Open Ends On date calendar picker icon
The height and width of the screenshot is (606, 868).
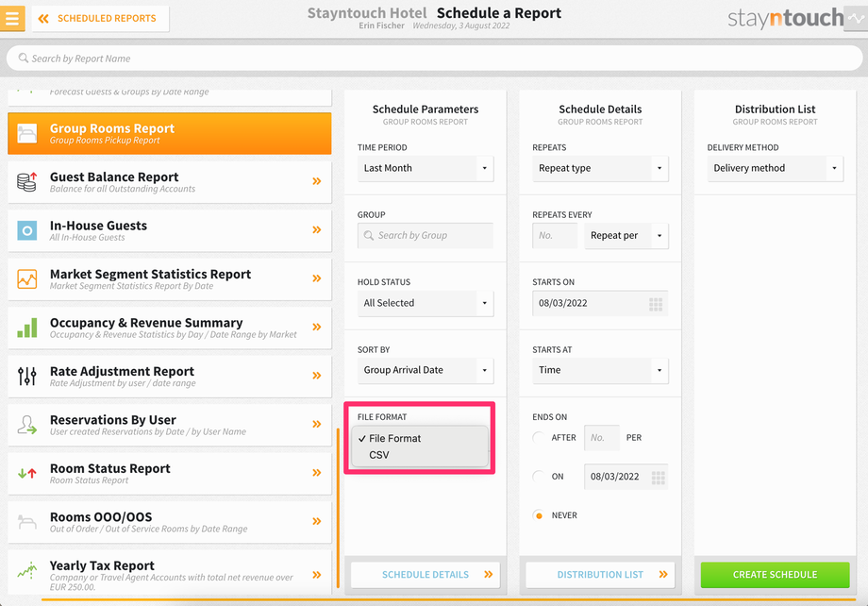(659, 478)
